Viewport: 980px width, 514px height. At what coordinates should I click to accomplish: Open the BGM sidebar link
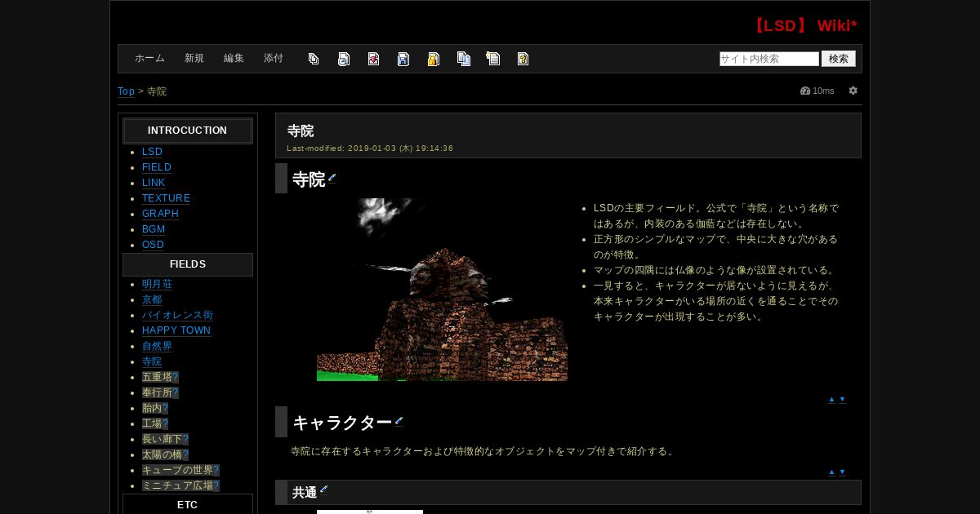pyautogui.click(x=154, y=229)
